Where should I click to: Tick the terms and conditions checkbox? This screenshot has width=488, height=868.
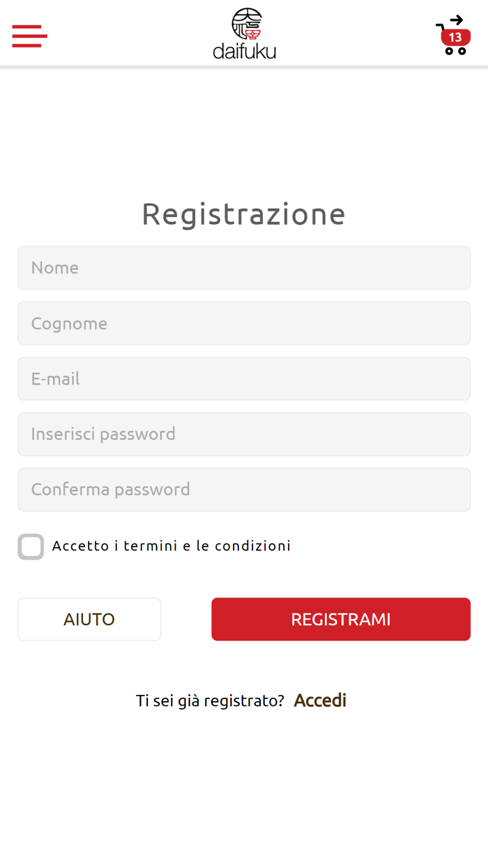click(31, 546)
